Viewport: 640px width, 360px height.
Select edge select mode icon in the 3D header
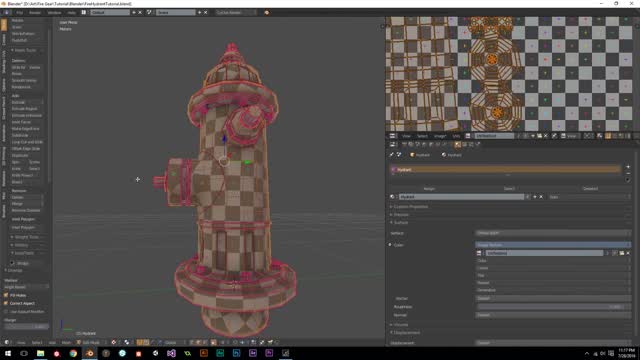point(199,342)
